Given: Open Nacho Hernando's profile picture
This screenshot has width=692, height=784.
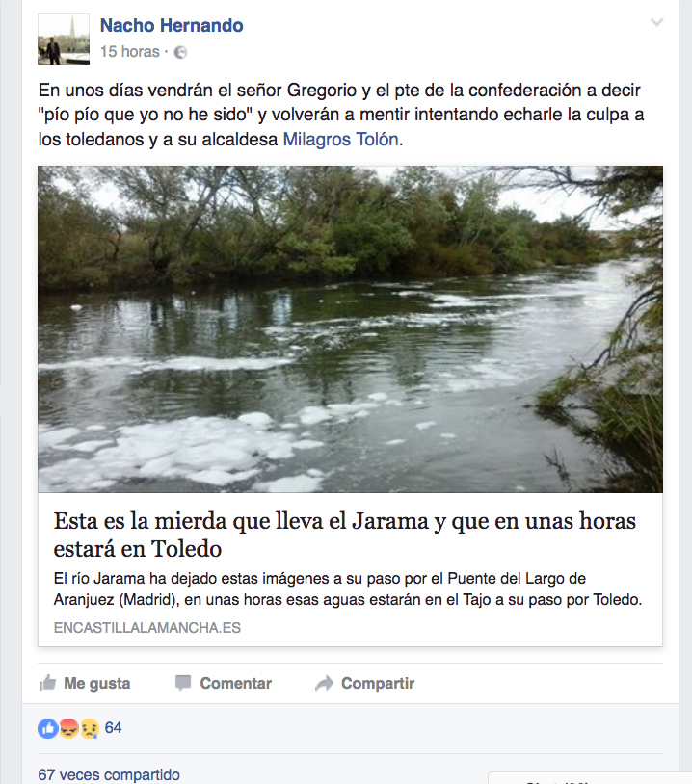Looking at the screenshot, I should point(64,39).
